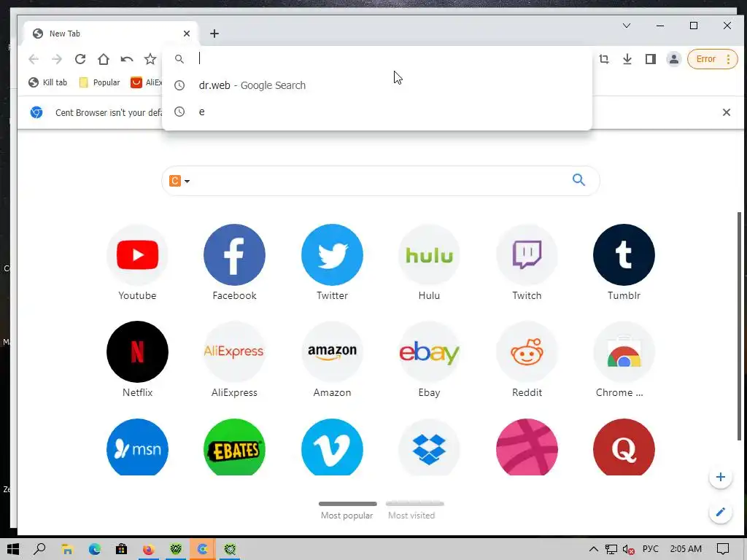Open the notification center icon

pos(723,549)
